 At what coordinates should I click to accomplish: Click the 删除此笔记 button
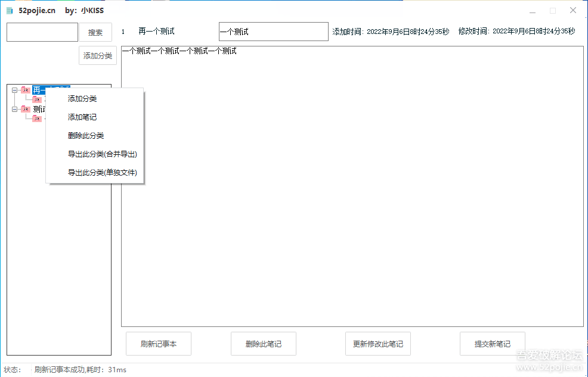coord(264,344)
